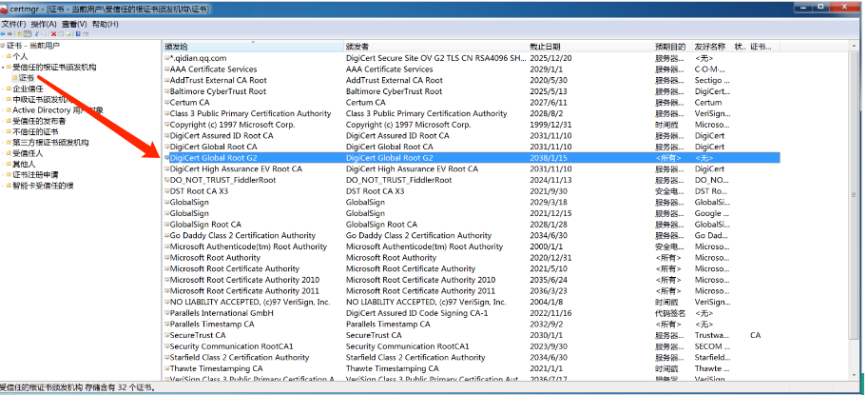This screenshot has height=395, width=868.
Task: Sort by the 预期目的 column header
Action: 672,47
